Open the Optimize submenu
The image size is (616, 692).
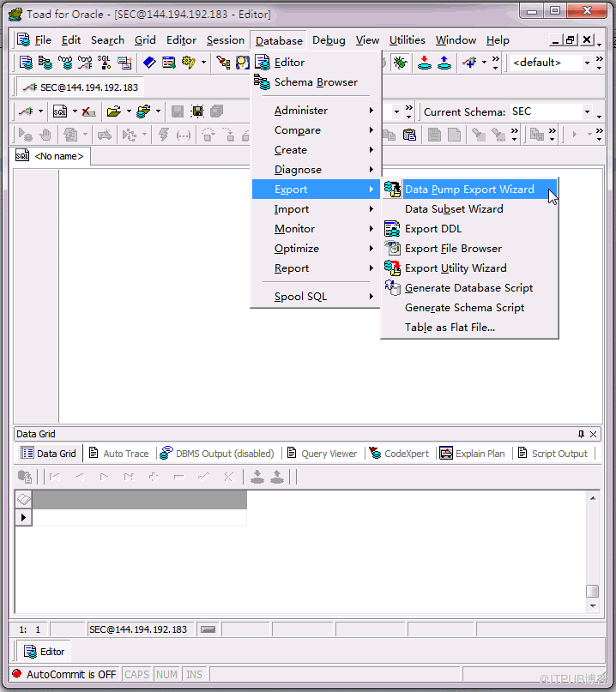pyautogui.click(x=317, y=249)
